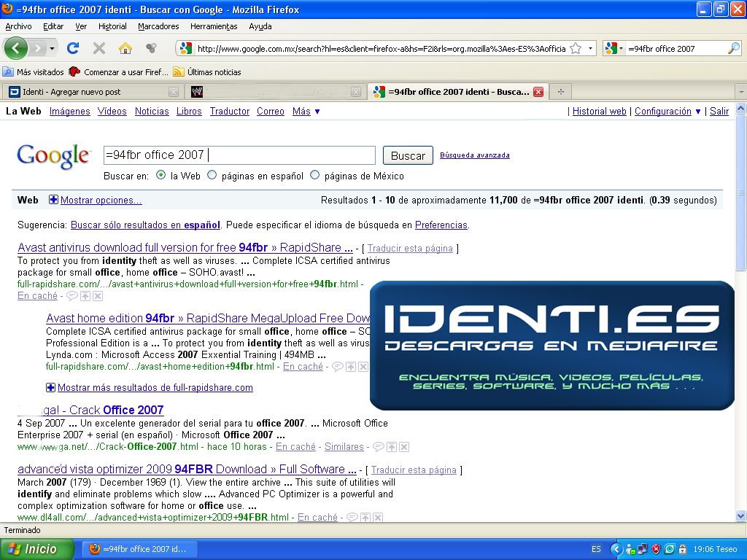Click the Inicio start button
Image resolution: width=747 pixels, height=560 pixels.
click(x=37, y=549)
